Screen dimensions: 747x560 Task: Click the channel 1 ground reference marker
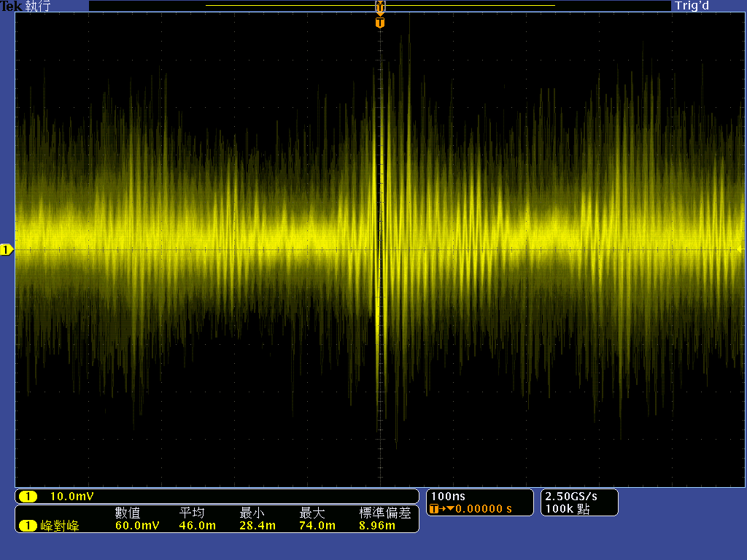(x=7, y=251)
